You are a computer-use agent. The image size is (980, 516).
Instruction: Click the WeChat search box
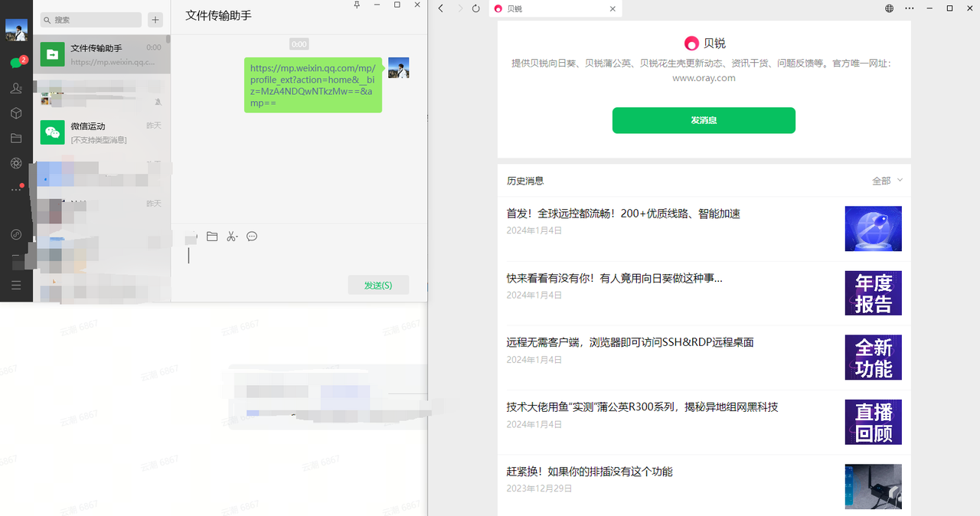click(91, 20)
